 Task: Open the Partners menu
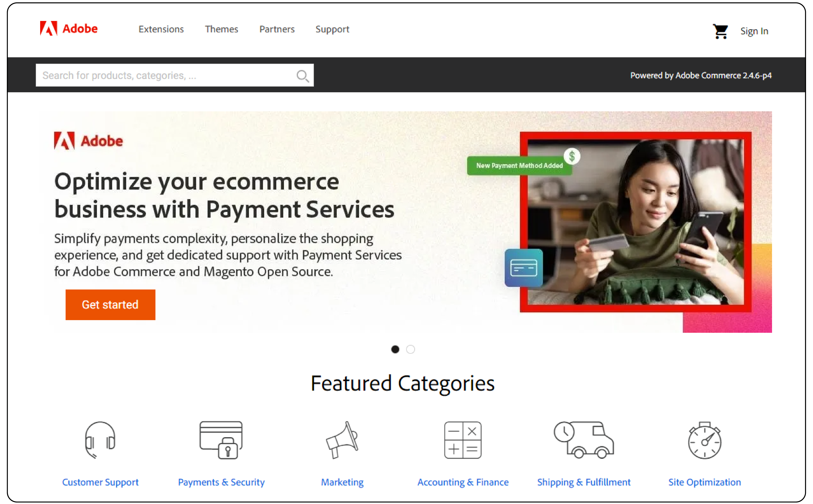click(x=277, y=29)
